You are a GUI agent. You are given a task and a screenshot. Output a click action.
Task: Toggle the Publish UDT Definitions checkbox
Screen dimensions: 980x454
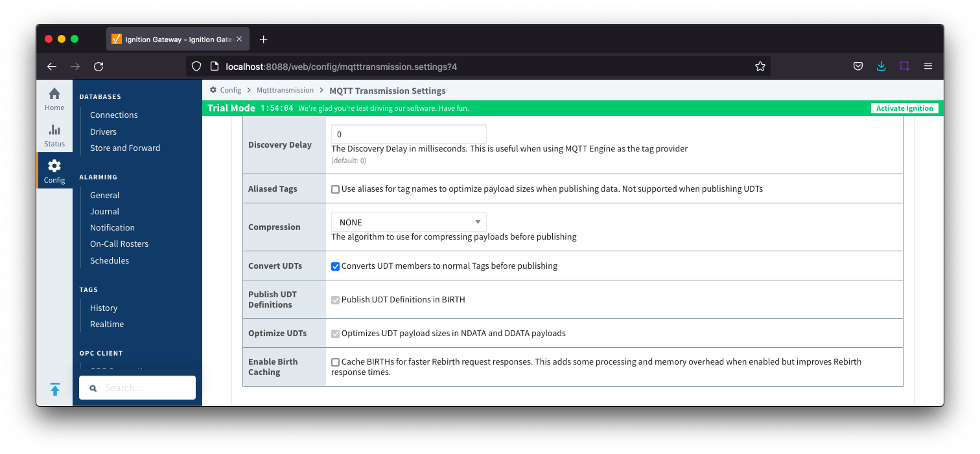point(336,300)
